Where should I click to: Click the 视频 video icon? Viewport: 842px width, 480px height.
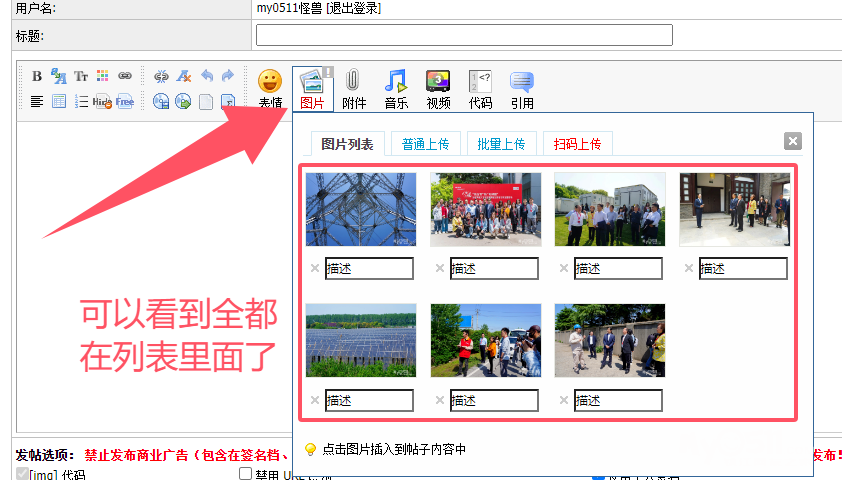438,87
